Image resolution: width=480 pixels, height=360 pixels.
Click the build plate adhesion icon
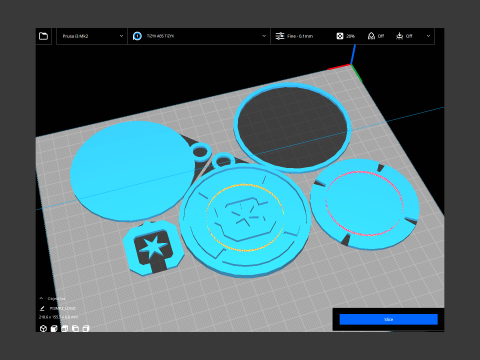pyautogui.click(x=399, y=36)
